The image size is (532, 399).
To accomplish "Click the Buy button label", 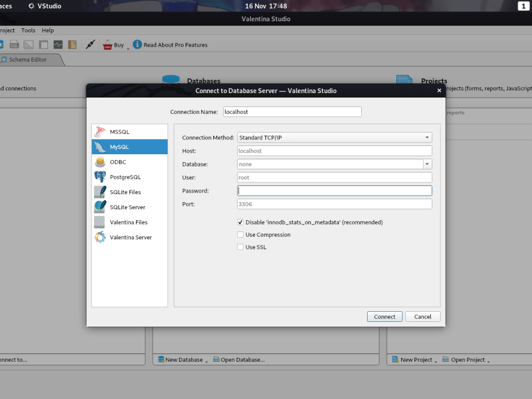I will click(119, 45).
